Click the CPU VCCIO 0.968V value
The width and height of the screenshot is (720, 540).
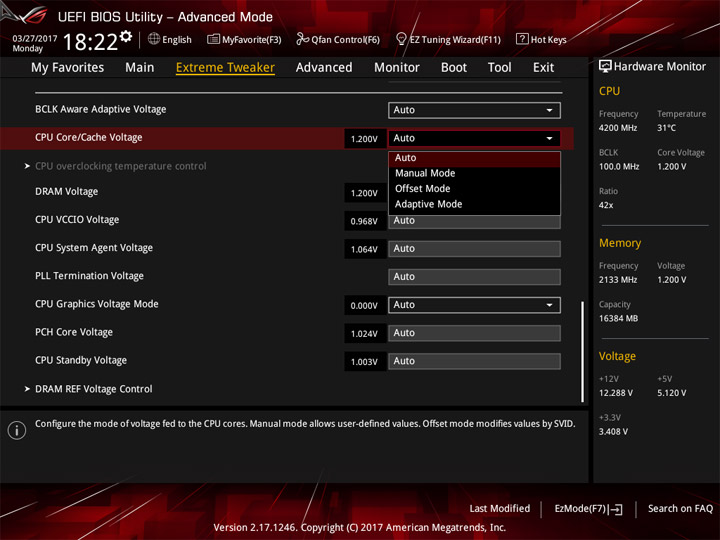point(365,221)
